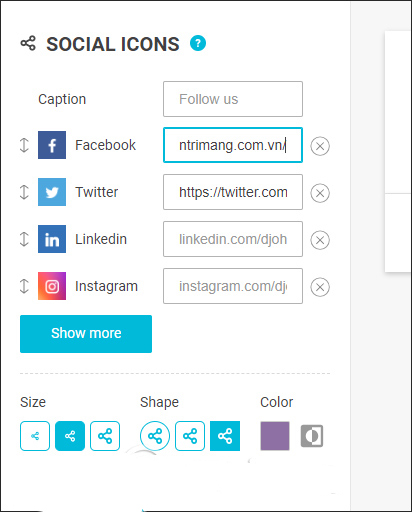412x512 pixels.
Task: Select the medium icon size
Action: click(70, 436)
